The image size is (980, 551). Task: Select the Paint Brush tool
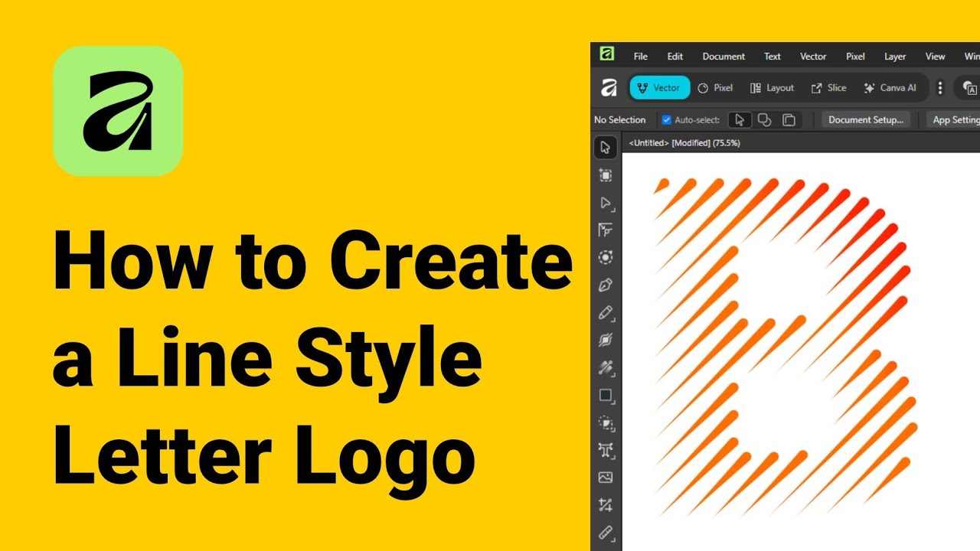606,368
